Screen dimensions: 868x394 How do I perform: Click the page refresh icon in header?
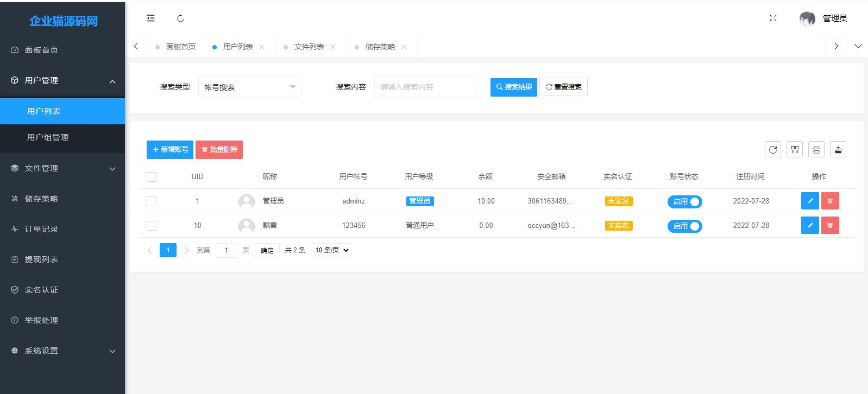tap(180, 18)
